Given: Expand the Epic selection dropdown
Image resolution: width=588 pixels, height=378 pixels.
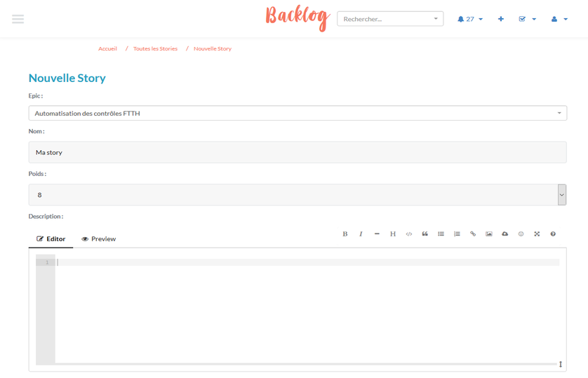Looking at the screenshot, I should (297, 113).
